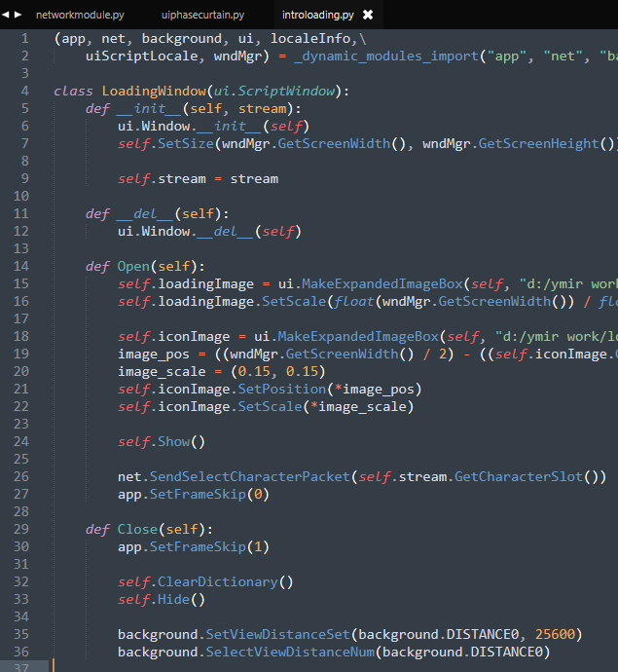Click SetScale on line 16
Image resolution: width=618 pixels, height=672 pixels.
tap(294, 301)
